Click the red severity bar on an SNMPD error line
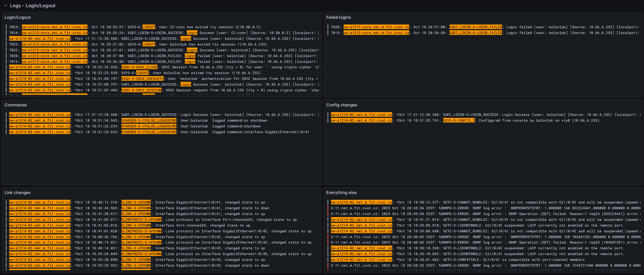Screen dimensions: 644x275 point(328,208)
